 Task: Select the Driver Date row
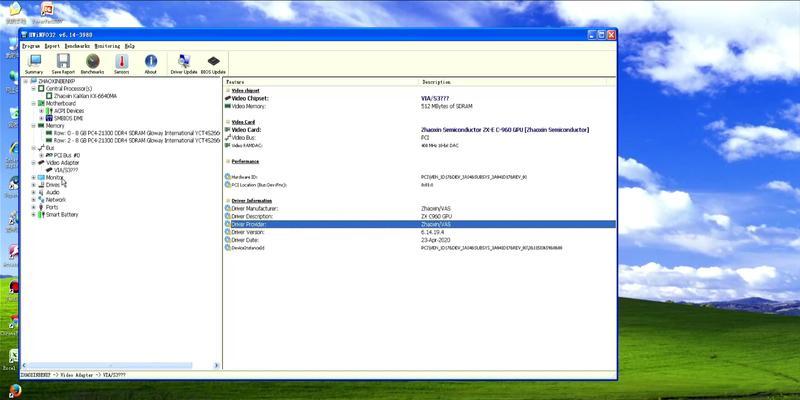coord(419,240)
